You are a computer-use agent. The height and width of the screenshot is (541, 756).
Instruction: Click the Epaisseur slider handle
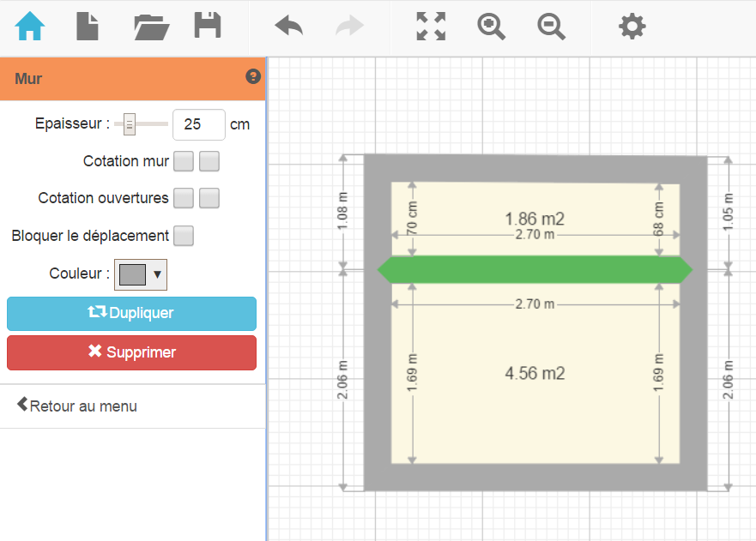130,125
